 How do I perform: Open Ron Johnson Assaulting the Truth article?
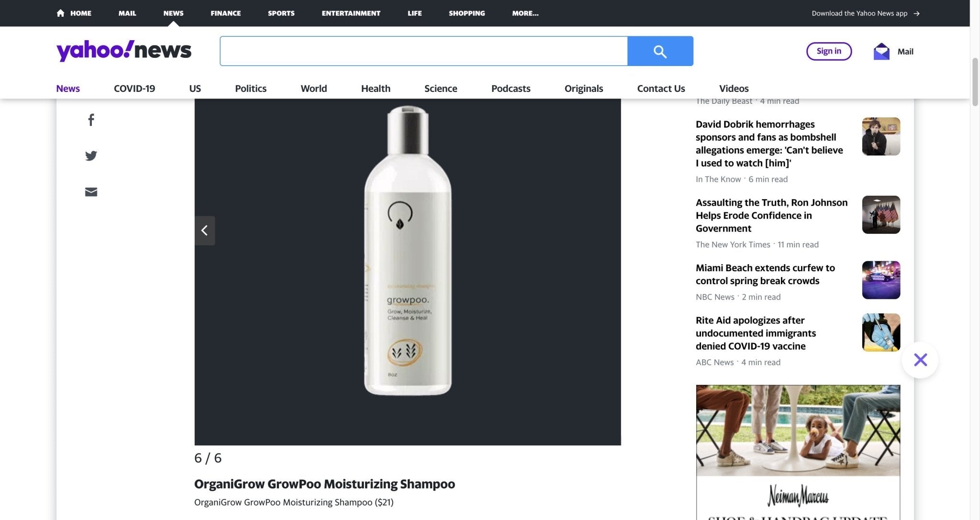coord(771,215)
